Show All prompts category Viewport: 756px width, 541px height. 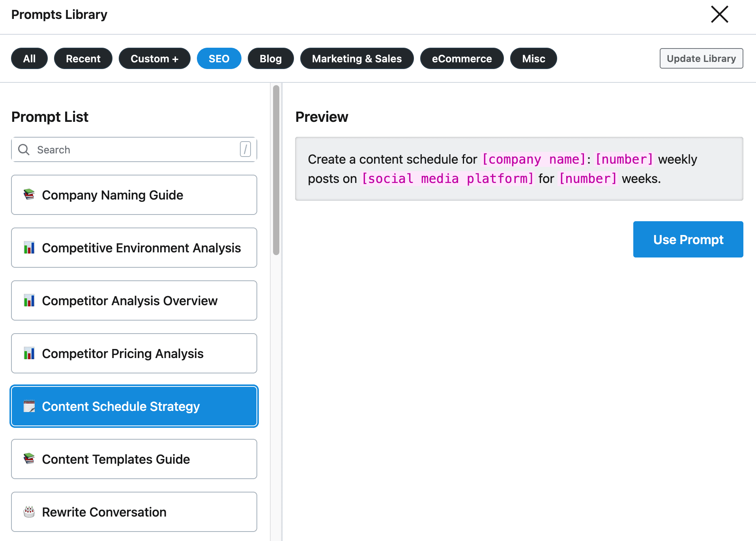point(29,58)
